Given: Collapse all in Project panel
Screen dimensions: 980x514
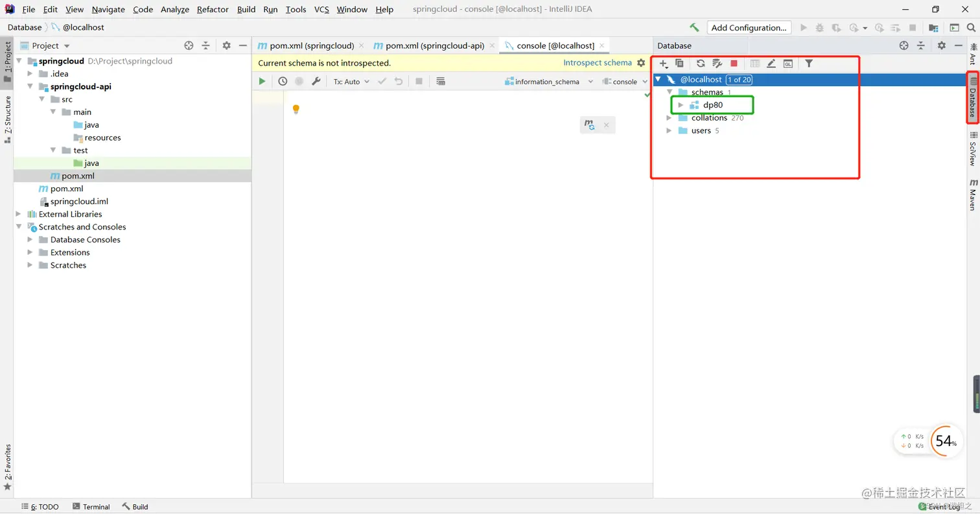Looking at the screenshot, I should pyautogui.click(x=205, y=45).
